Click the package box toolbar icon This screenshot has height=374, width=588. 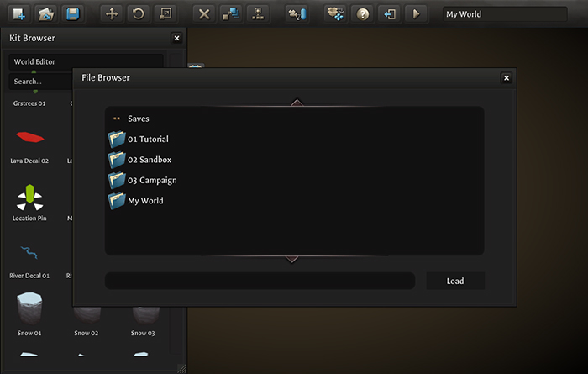pos(336,14)
